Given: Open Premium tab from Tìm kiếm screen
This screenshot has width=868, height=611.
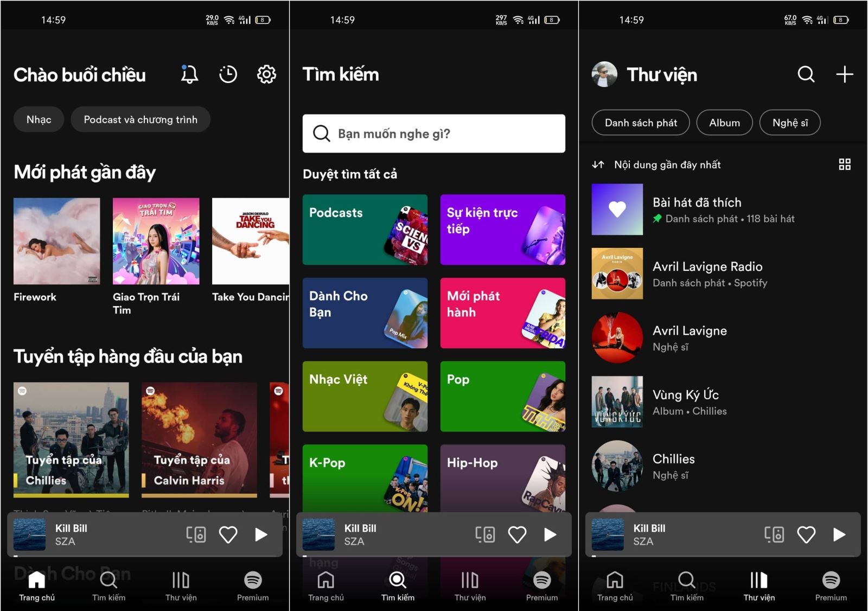Looking at the screenshot, I should pyautogui.click(x=542, y=586).
